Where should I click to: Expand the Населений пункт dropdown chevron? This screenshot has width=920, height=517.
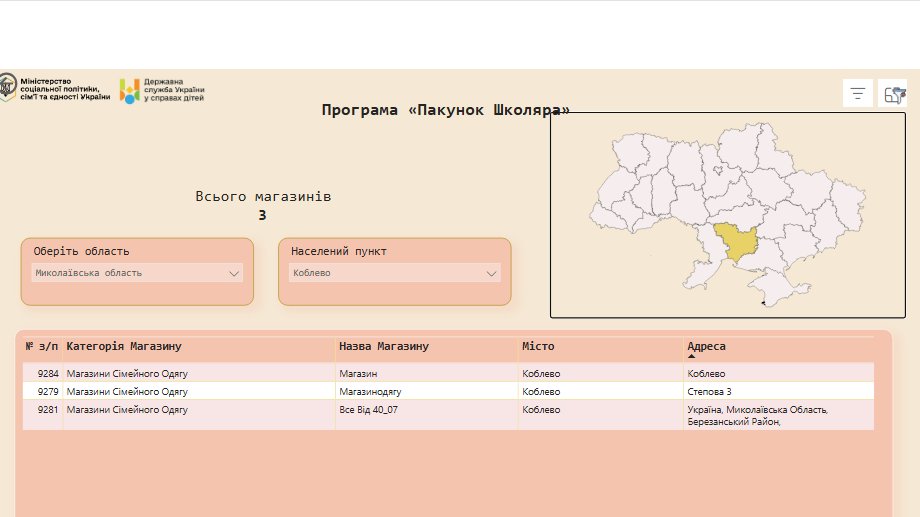492,273
